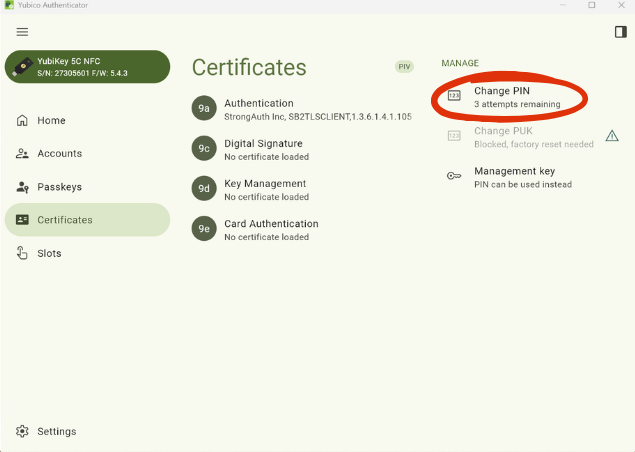635x452 pixels.
Task: Click the PIV chip label
Action: pos(404,67)
